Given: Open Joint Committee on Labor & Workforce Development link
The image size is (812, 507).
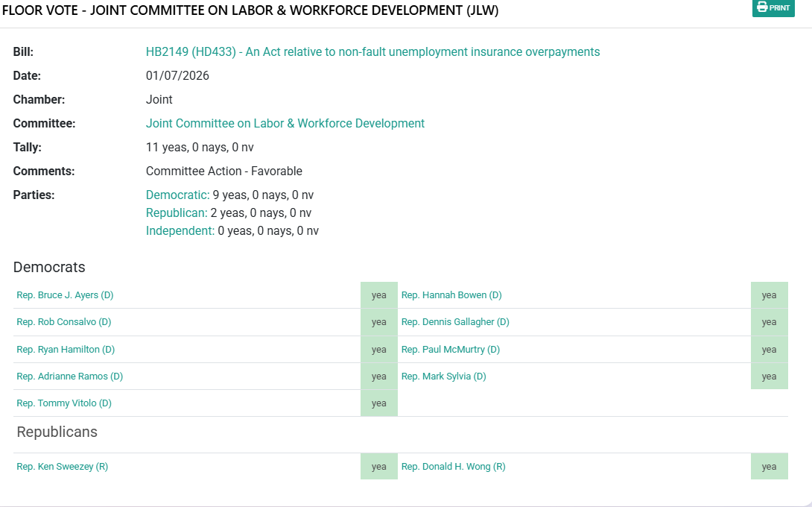Looking at the screenshot, I should 285,124.
